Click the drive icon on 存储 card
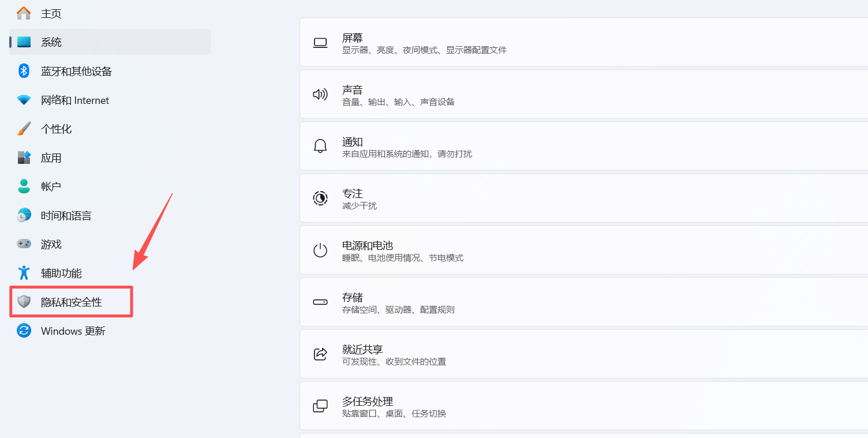Image resolution: width=868 pixels, height=438 pixels. click(x=320, y=302)
